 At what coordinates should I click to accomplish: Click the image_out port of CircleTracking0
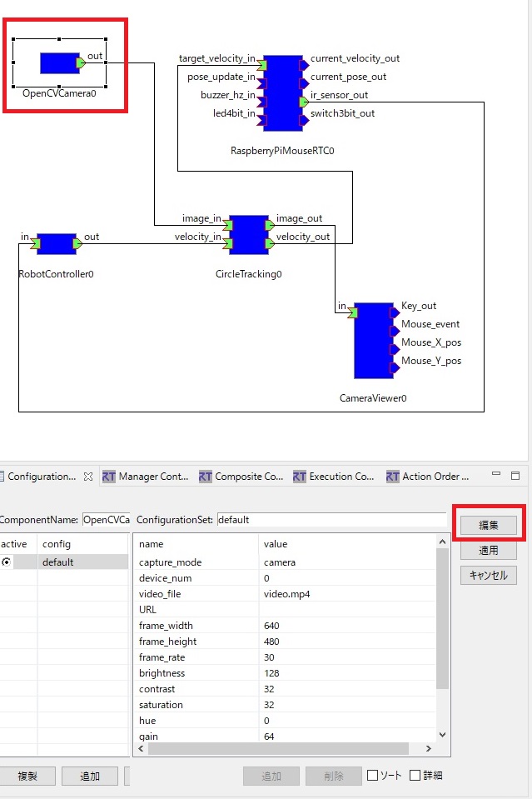click(270, 225)
